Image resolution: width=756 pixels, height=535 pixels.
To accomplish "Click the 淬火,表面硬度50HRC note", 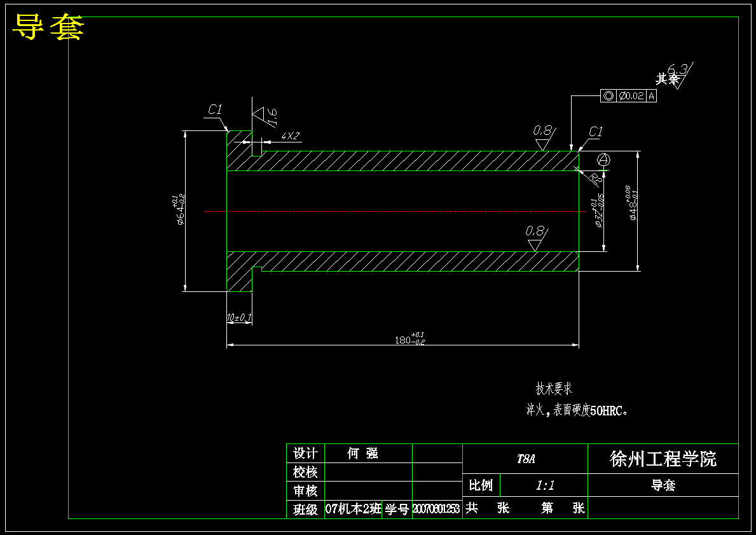I will coord(577,410).
